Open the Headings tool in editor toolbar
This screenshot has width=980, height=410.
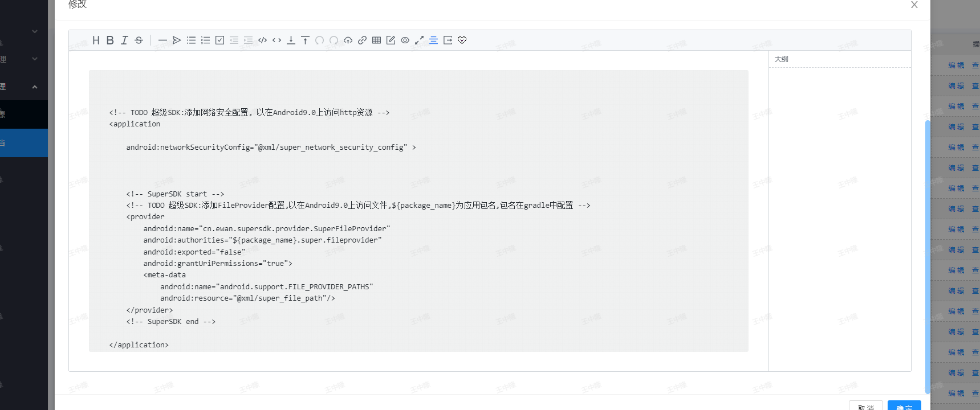coord(96,40)
